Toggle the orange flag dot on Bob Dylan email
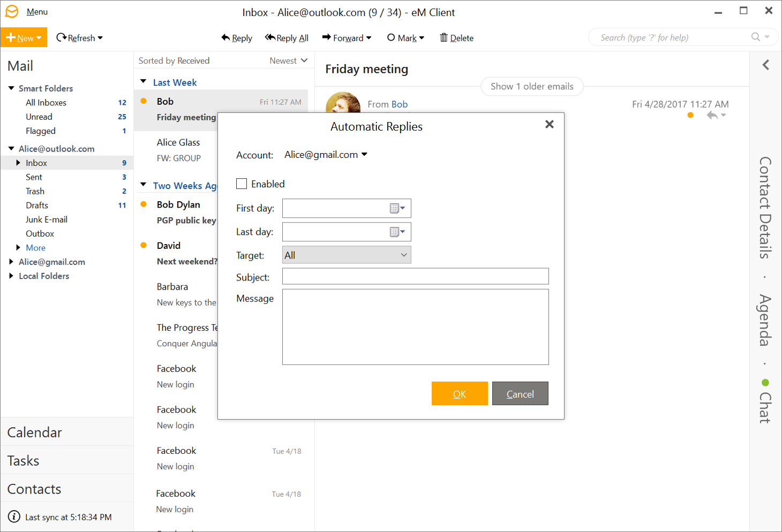This screenshot has height=532, width=782. pos(144,204)
